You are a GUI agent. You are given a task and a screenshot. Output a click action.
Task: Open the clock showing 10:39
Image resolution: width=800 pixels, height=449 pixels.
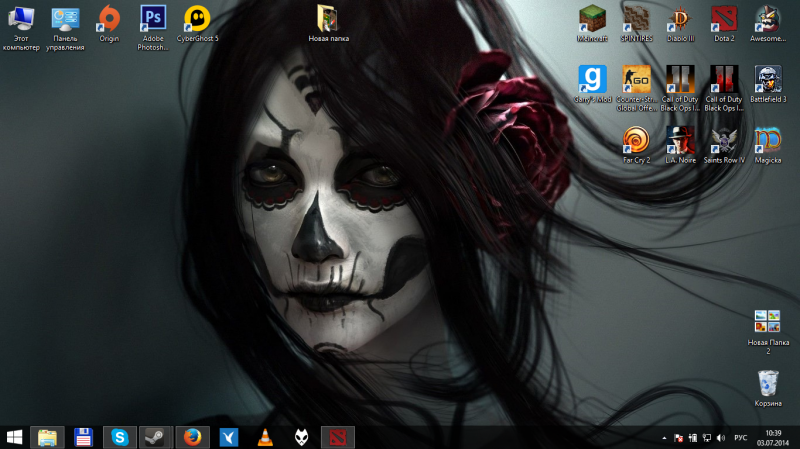pos(773,438)
